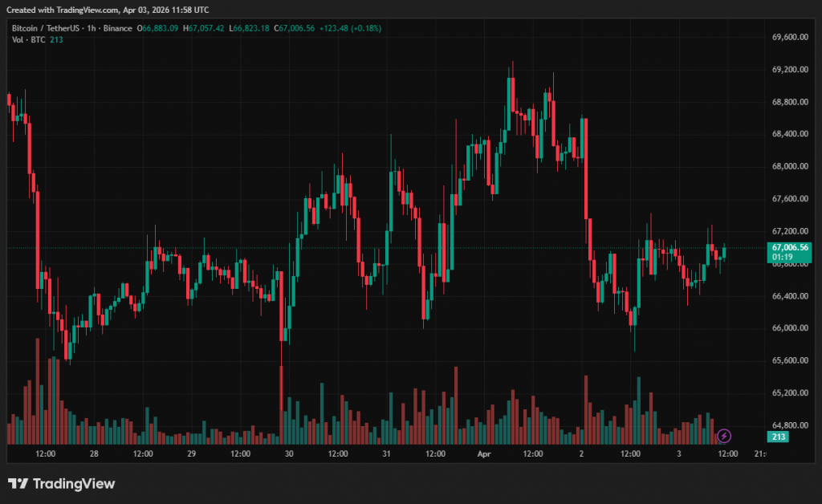Click the TradingView logo at bottom left
The width and height of the screenshot is (822, 504).
point(62,483)
